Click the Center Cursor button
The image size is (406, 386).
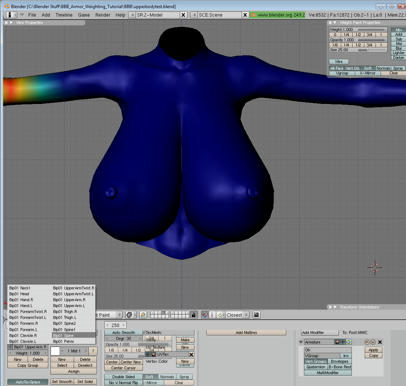pyautogui.click(x=123, y=368)
